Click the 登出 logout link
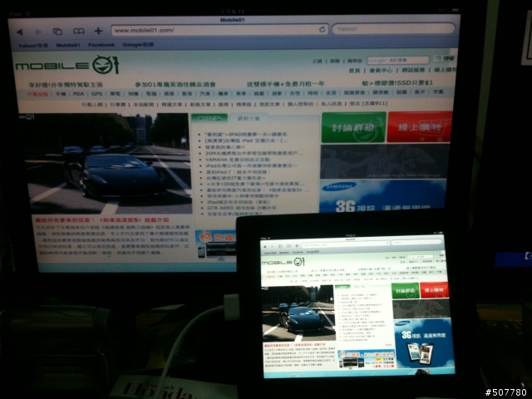Image resolution: width=532 pixels, height=399 pixels. (x=368, y=103)
